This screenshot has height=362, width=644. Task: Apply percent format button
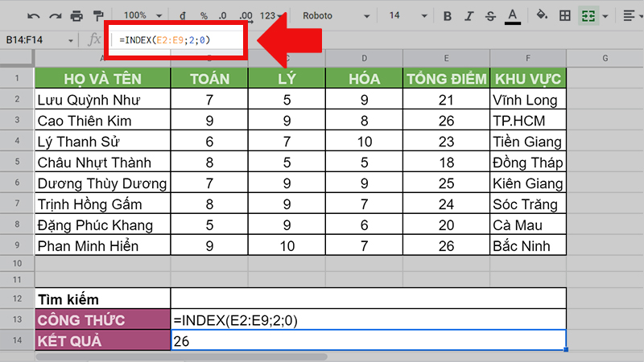(204, 15)
